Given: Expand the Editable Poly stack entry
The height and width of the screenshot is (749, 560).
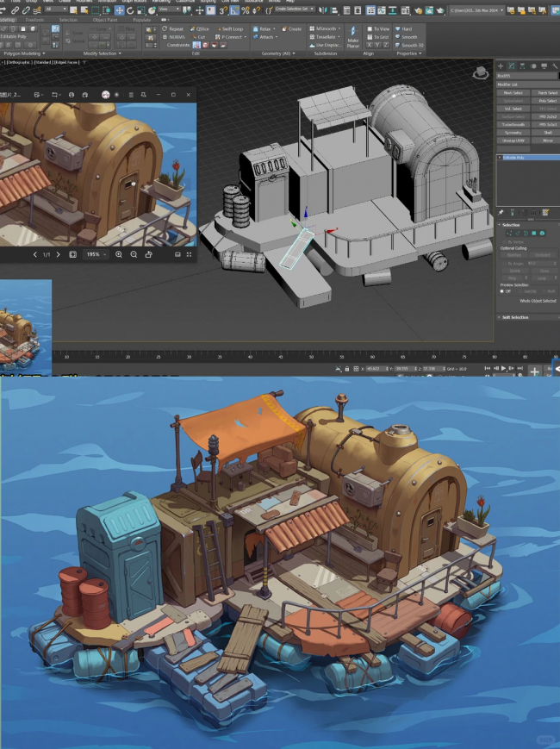Looking at the screenshot, I should click(x=500, y=158).
